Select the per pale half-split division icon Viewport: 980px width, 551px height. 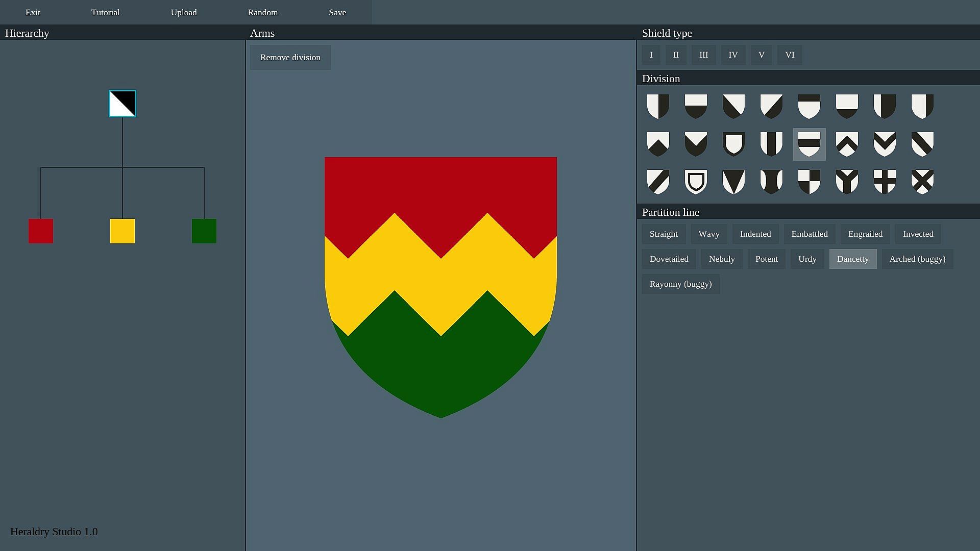pos(658,106)
